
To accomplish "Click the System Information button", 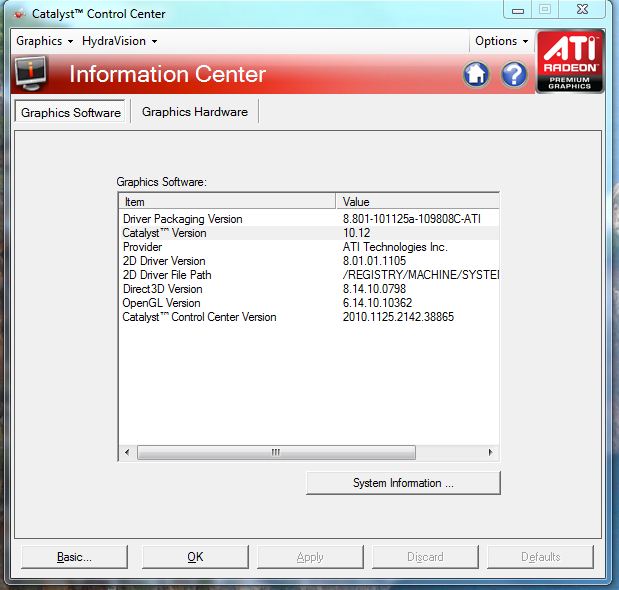I will point(403,483).
